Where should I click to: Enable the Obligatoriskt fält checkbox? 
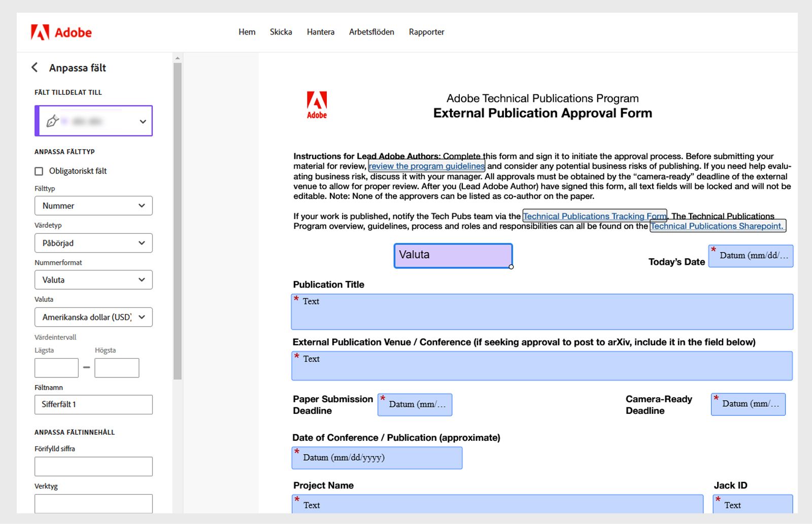pyautogui.click(x=39, y=171)
